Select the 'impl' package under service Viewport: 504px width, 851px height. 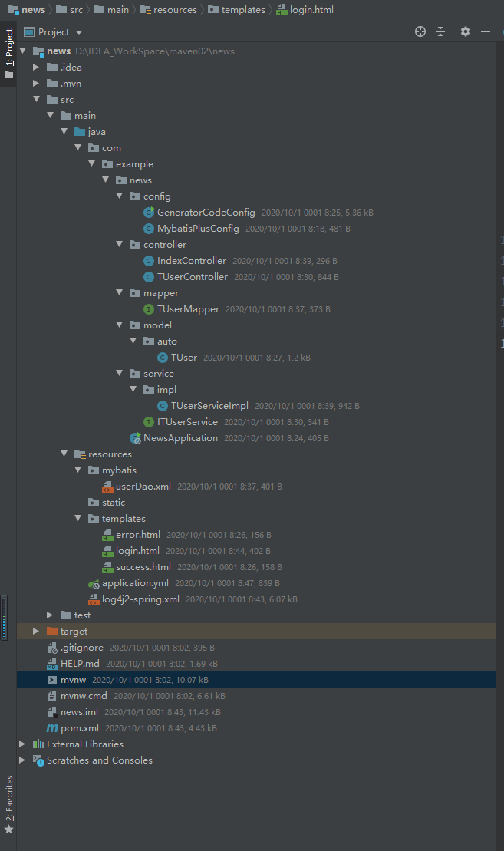coord(166,390)
